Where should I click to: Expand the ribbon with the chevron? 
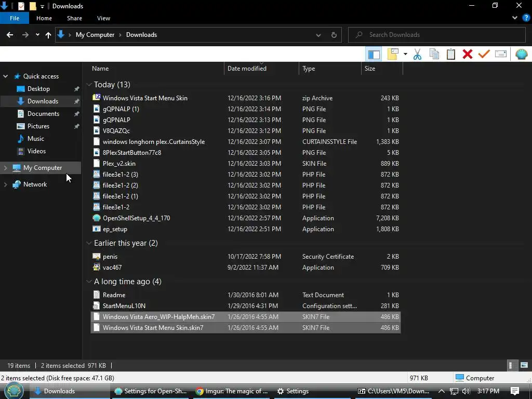click(x=515, y=18)
